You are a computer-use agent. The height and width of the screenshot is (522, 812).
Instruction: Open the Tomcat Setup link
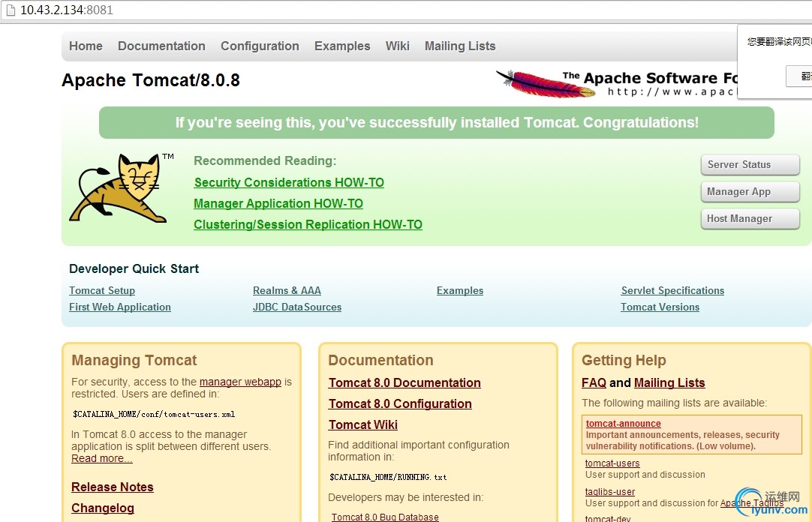point(102,291)
